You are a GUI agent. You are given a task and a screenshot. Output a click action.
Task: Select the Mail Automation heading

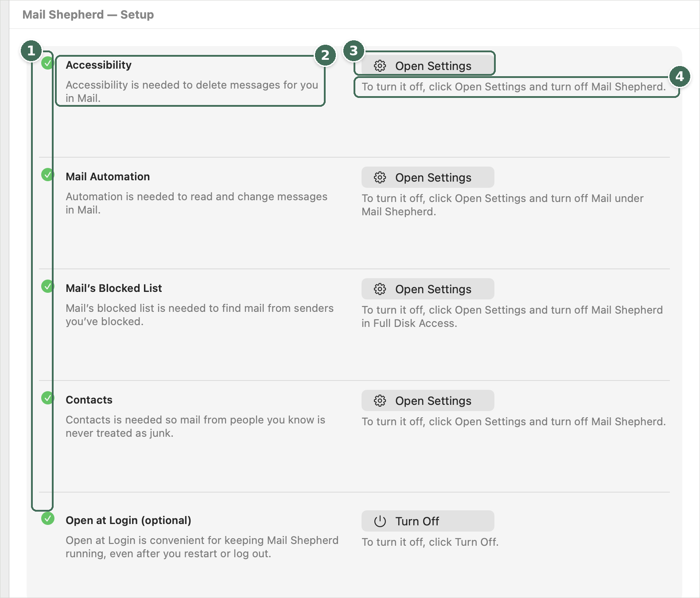point(108,177)
